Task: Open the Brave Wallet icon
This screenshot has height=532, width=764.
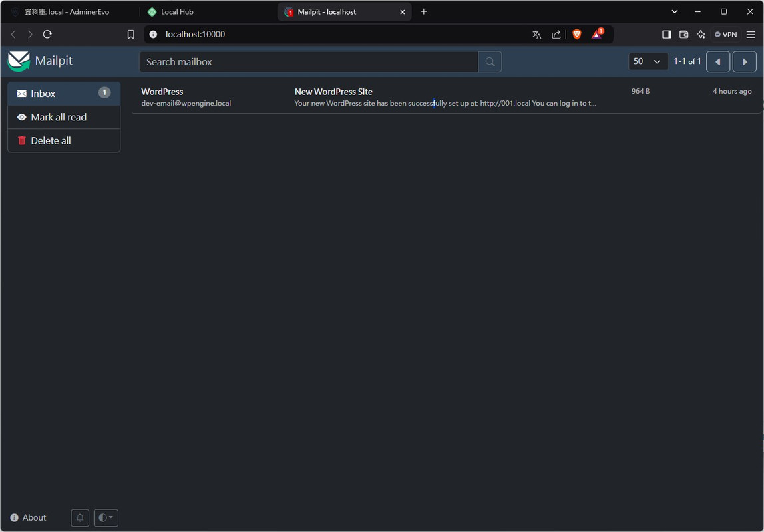Action: click(683, 35)
